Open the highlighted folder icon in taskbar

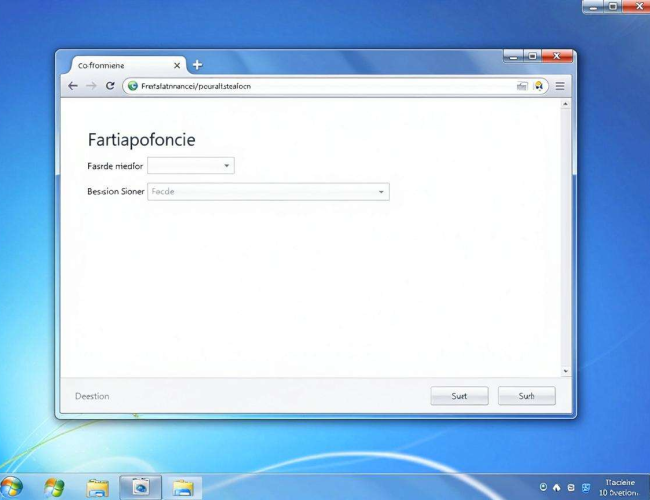183,488
